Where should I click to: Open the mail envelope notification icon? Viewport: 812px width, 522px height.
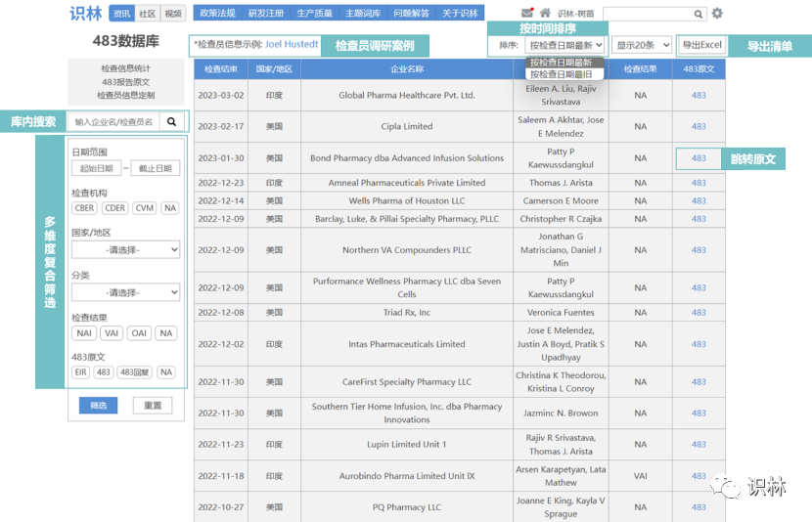click(x=527, y=13)
